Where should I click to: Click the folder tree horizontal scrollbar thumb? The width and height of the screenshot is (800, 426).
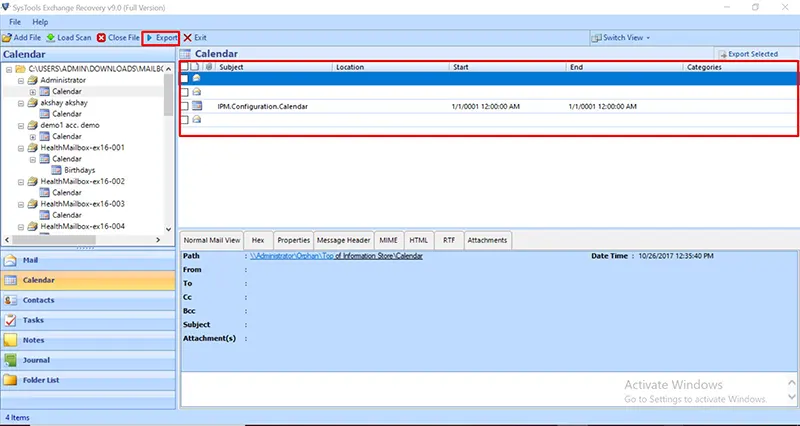pos(54,239)
